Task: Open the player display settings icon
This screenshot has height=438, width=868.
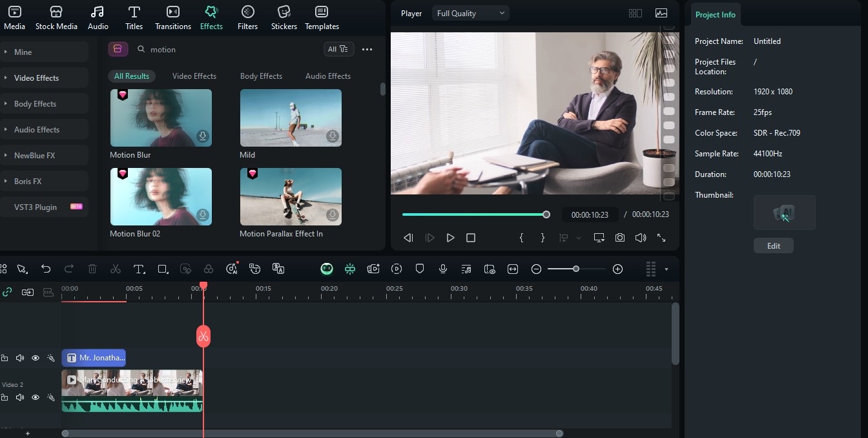Action: tap(599, 238)
